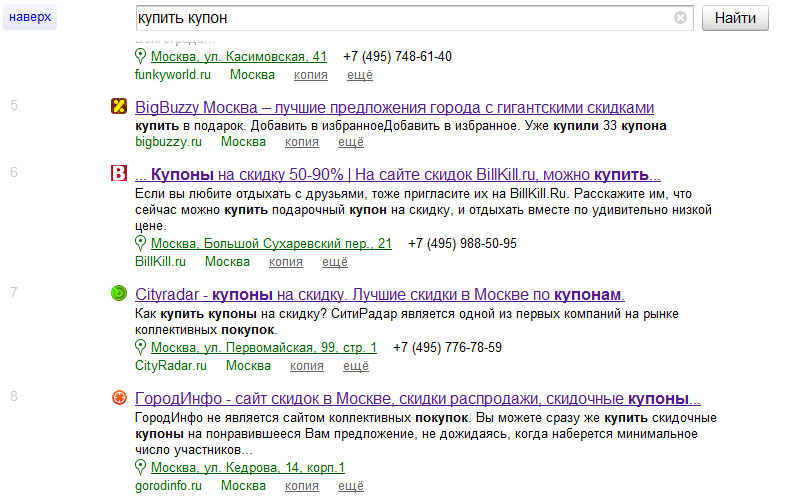Screen dimensions: 795x503
Task: Expand ещё for gorodinfo.ru result
Action: (x=351, y=486)
